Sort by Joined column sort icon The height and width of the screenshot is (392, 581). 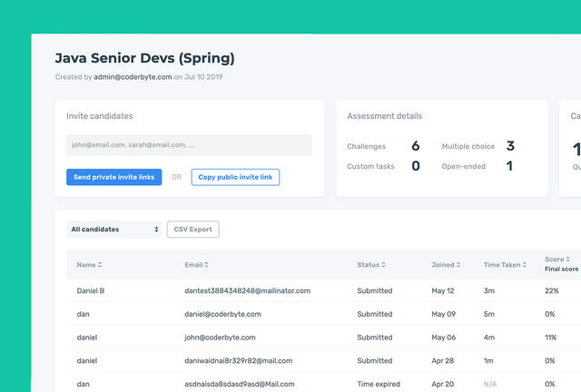pyautogui.click(x=457, y=265)
